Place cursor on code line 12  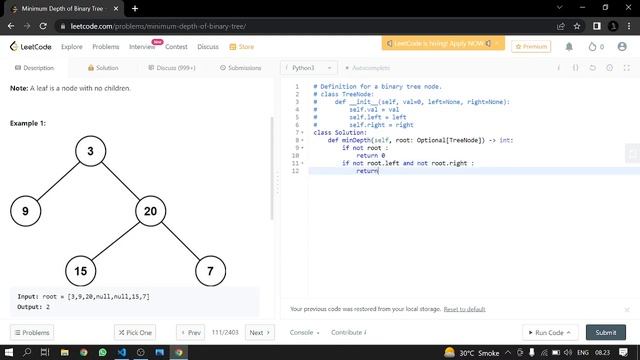click(473, 171)
